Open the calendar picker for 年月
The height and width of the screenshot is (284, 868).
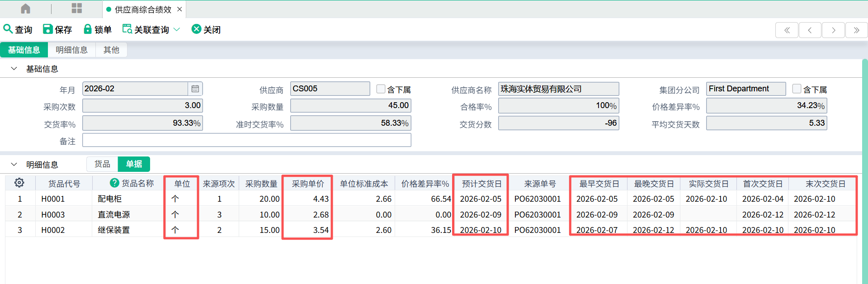tap(195, 89)
